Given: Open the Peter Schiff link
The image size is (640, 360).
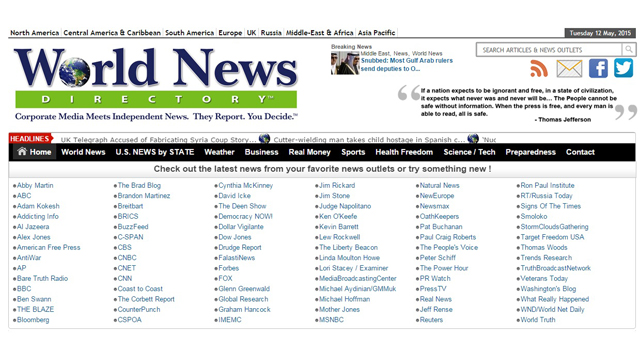Looking at the screenshot, I should click(438, 258).
